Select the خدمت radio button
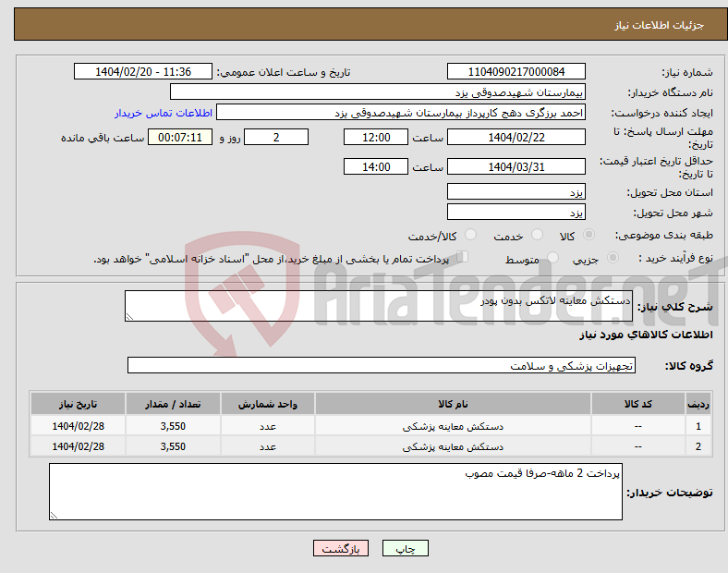This screenshot has width=728, height=573. [537, 235]
